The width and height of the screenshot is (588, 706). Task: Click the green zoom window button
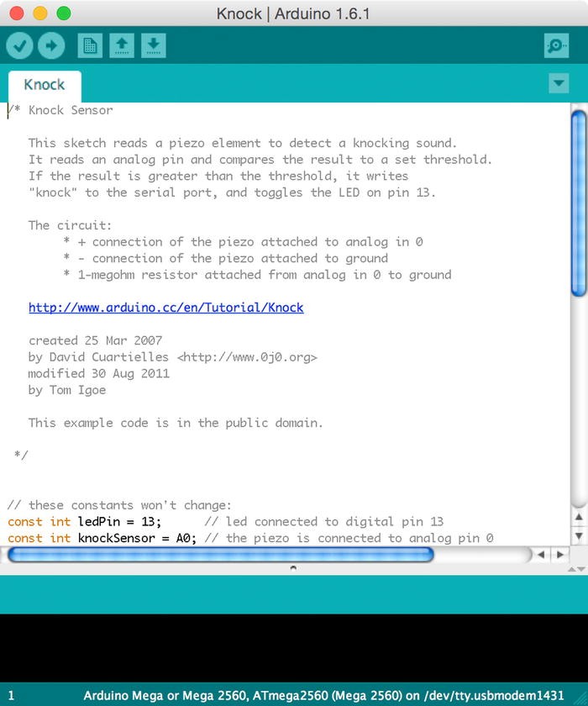tap(64, 13)
